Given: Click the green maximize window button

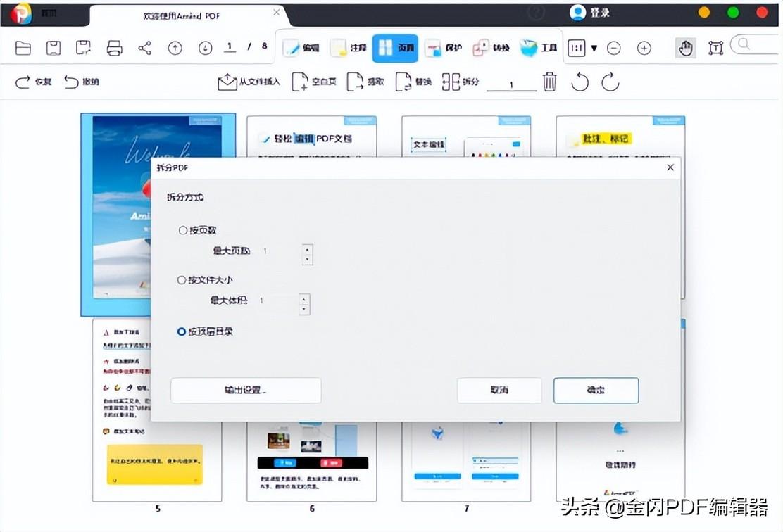Looking at the screenshot, I should 733,13.
